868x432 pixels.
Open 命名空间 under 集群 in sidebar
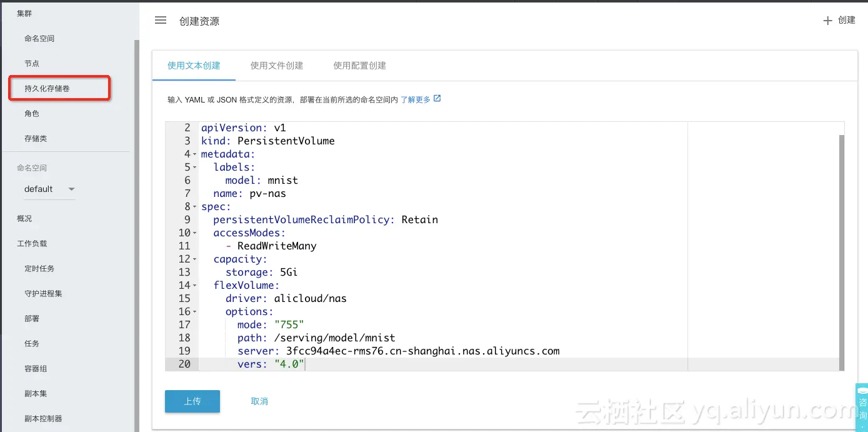39,39
